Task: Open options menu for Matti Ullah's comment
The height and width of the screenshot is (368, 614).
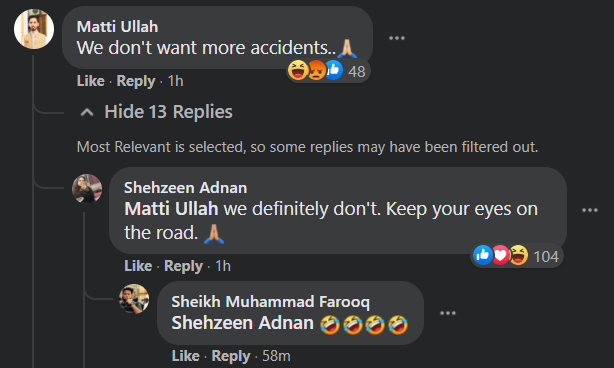Action: (397, 38)
